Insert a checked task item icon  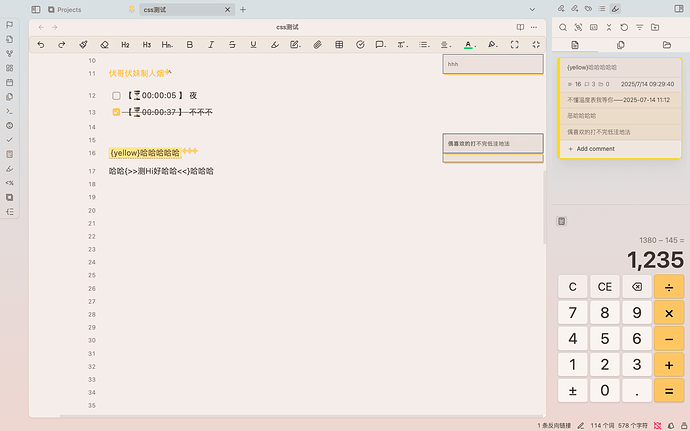click(x=360, y=44)
